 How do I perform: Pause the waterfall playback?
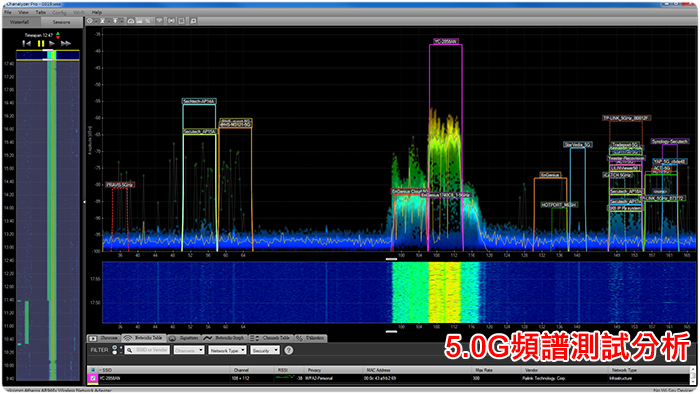point(41,43)
